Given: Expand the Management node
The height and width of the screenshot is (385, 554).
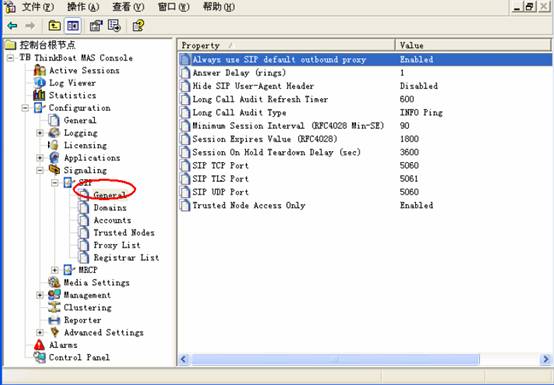Looking at the screenshot, I should pyautogui.click(x=40, y=295).
